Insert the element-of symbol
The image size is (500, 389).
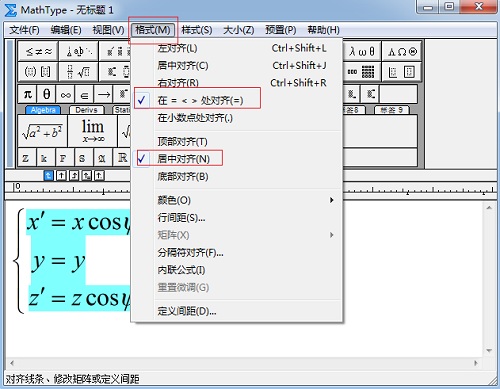click(85, 94)
